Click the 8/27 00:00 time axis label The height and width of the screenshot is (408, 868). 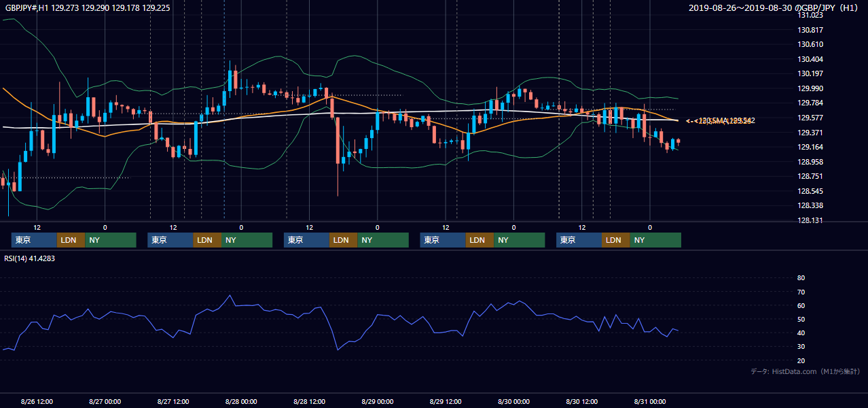tap(105, 401)
